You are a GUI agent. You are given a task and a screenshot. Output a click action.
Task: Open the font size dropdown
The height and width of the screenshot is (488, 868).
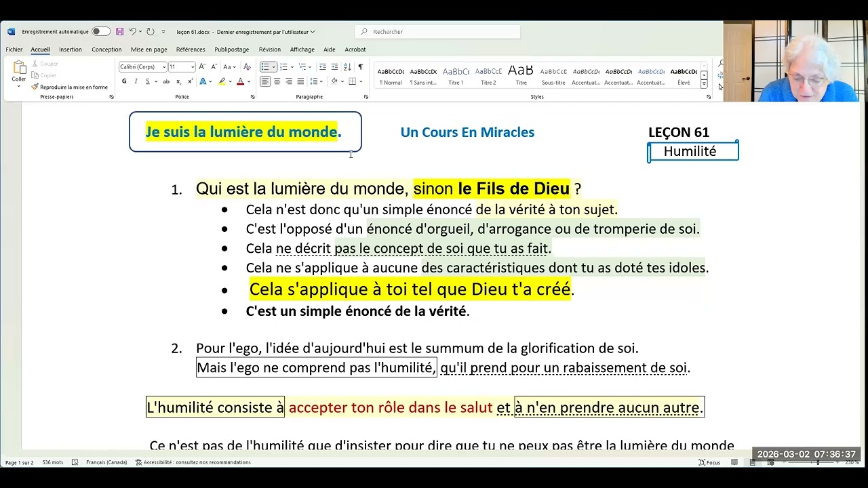[x=193, y=67]
